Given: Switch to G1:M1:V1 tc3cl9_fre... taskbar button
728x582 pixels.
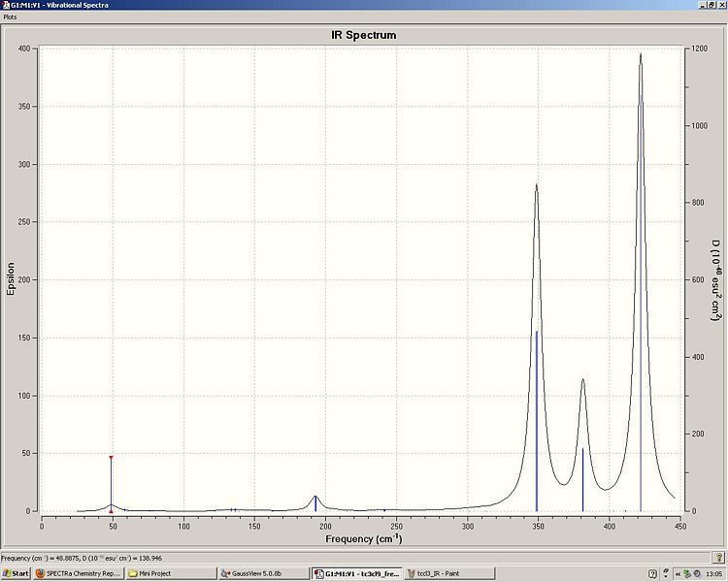Looking at the screenshot, I should [356, 573].
